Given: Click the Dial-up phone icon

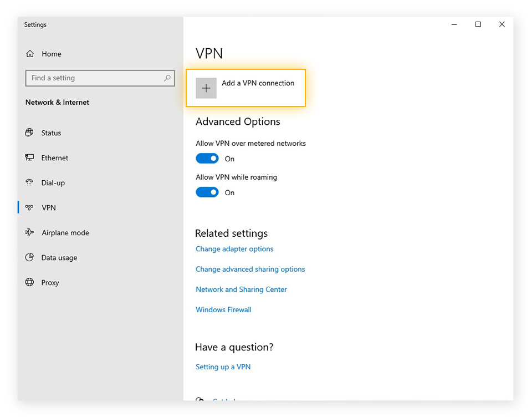Looking at the screenshot, I should tap(29, 182).
